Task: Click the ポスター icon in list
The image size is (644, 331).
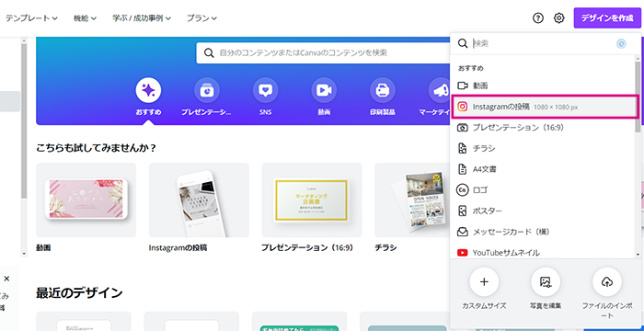Action: [463, 211]
